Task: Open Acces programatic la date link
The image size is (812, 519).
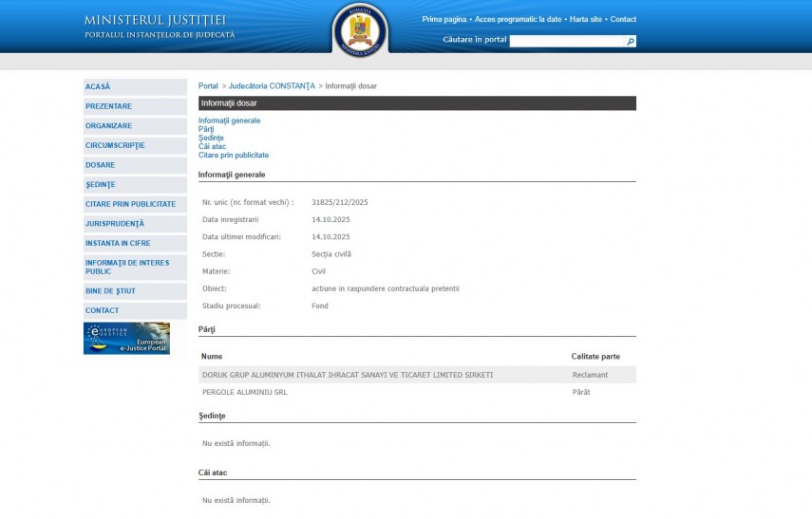Action: (518, 19)
